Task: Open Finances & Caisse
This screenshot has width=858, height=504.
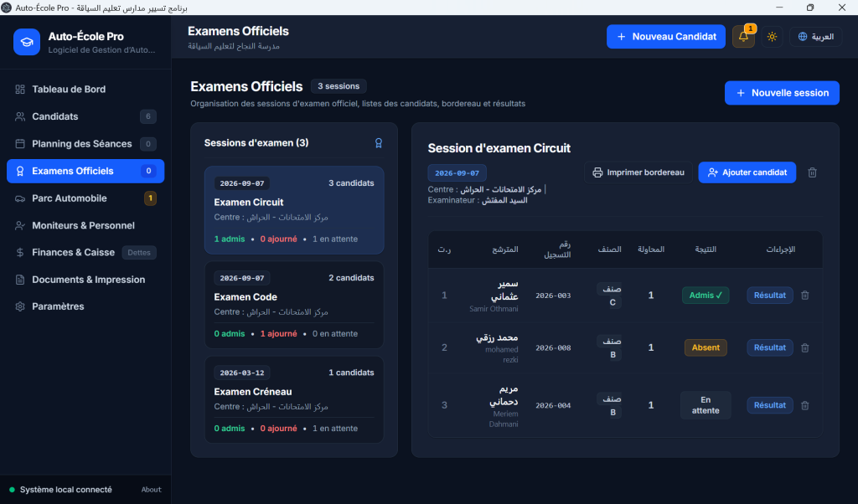Action: click(85, 252)
